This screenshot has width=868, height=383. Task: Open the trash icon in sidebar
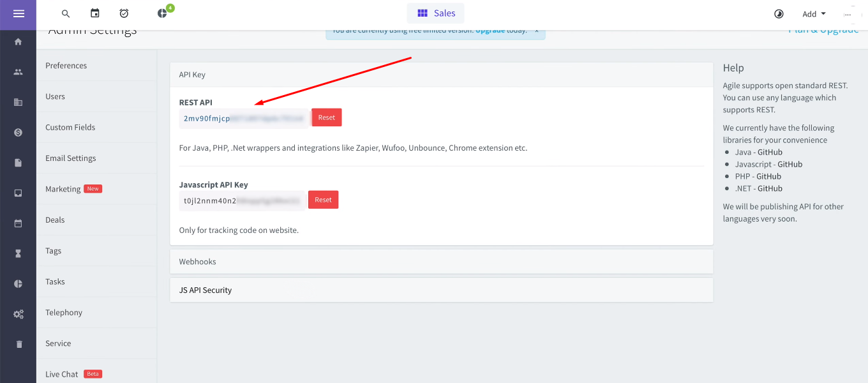click(19, 344)
